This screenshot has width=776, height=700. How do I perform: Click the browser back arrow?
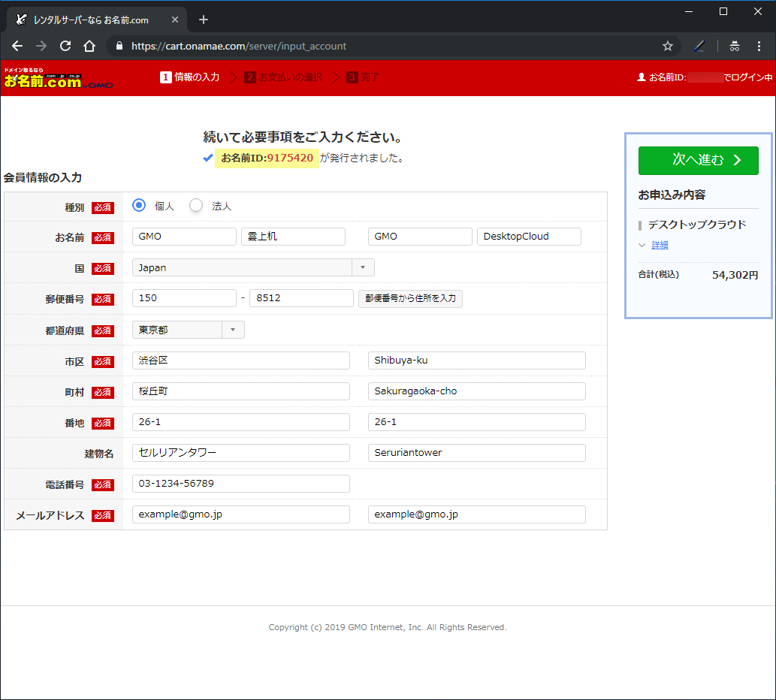(x=17, y=46)
